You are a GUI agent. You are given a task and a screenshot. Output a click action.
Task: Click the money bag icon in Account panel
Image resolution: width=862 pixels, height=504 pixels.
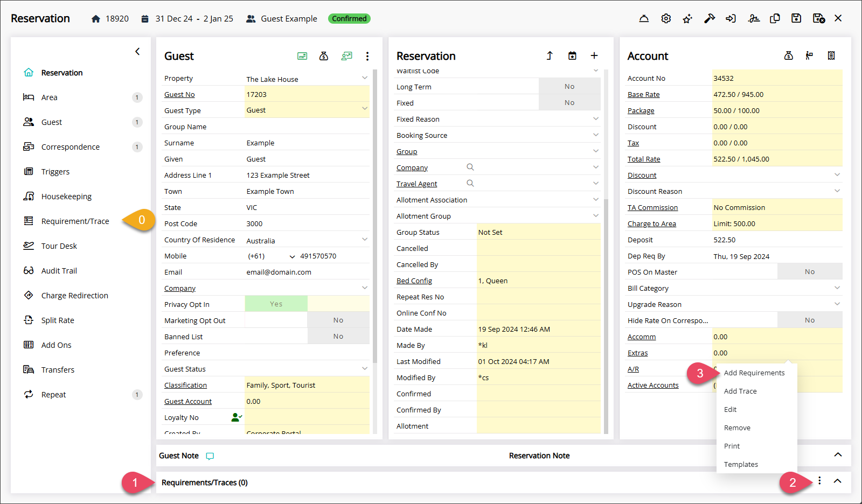(788, 55)
